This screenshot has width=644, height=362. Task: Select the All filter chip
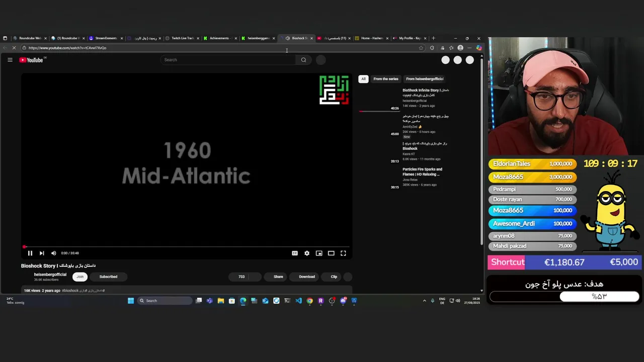click(x=363, y=79)
